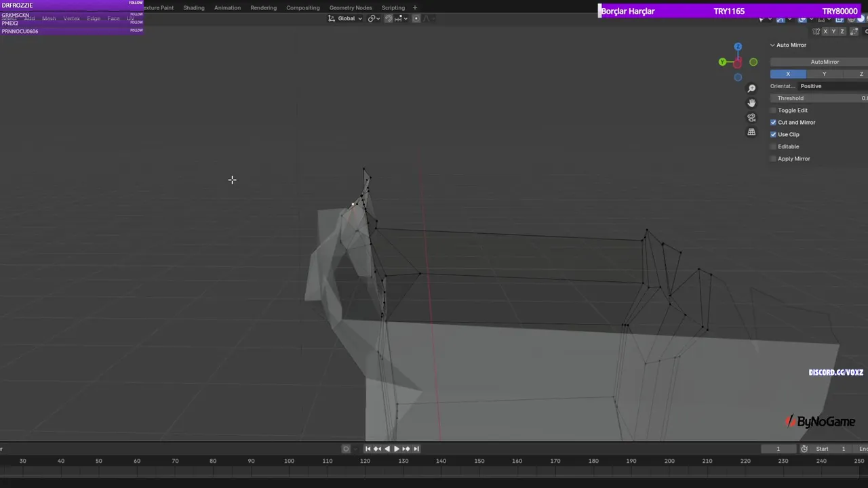Toggle the preview range clock icon
The image size is (868, 488).
[804, 449]
